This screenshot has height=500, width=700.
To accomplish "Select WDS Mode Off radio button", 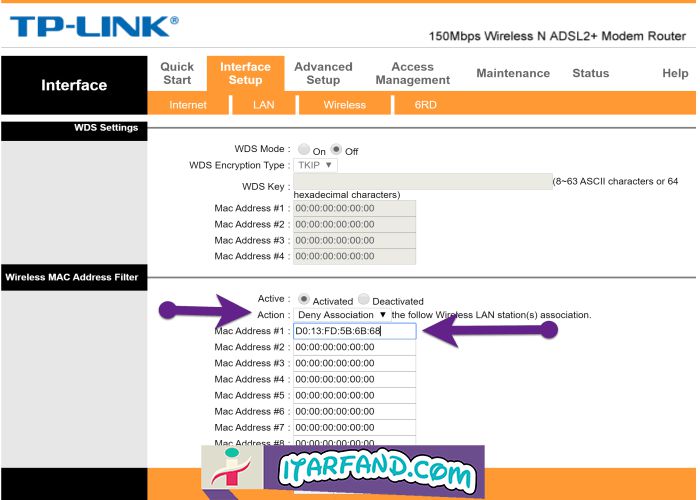I will tap(337, 150).
